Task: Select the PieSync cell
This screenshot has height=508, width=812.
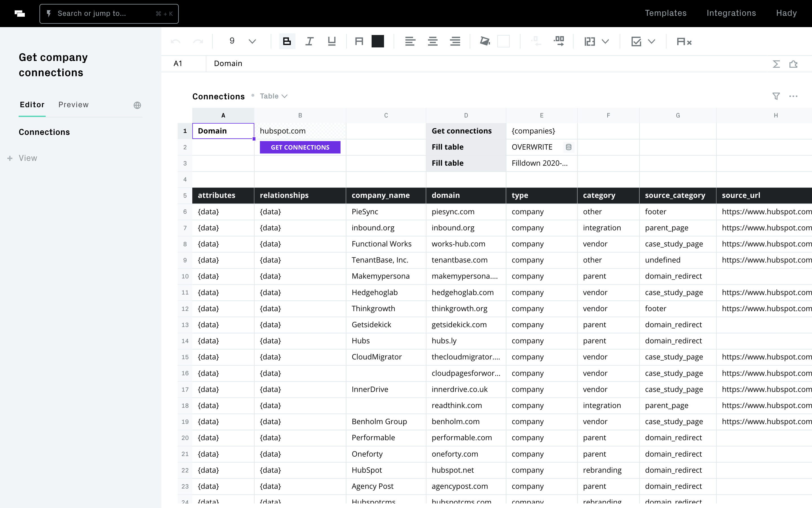Action: [386, 212]
